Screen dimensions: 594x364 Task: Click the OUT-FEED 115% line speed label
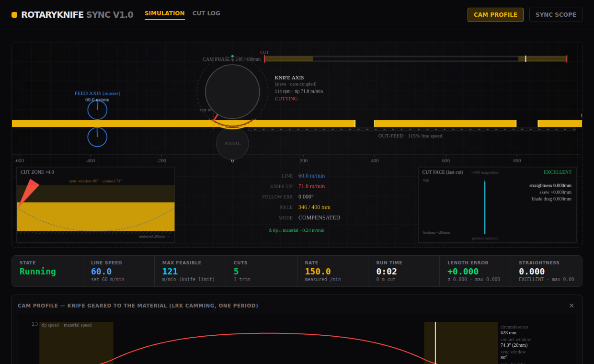pos(410,136)
